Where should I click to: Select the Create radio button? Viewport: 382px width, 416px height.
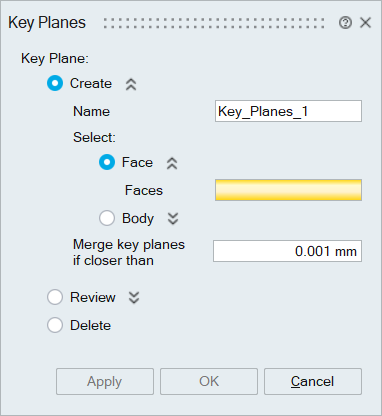pos(55,83)
